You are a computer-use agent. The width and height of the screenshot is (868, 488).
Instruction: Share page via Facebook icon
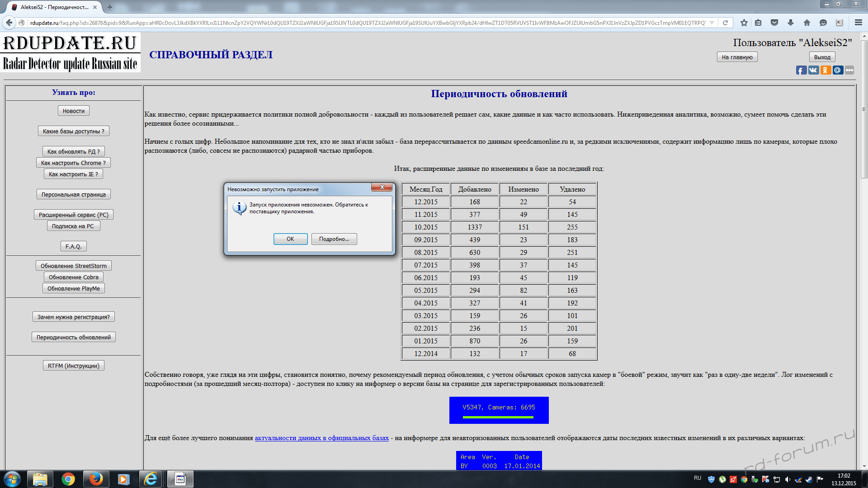pyautogui.click(x=801, y=70)
